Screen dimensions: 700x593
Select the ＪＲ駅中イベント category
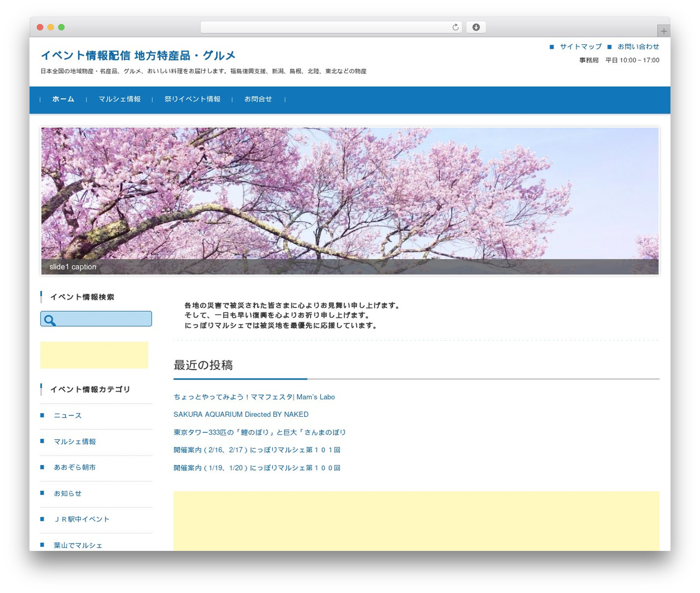click(81, 520)
